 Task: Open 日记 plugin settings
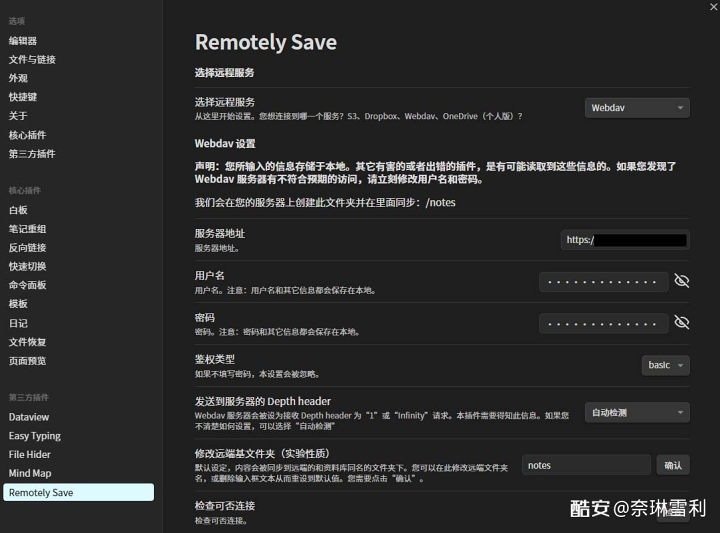tap(18, 323)
